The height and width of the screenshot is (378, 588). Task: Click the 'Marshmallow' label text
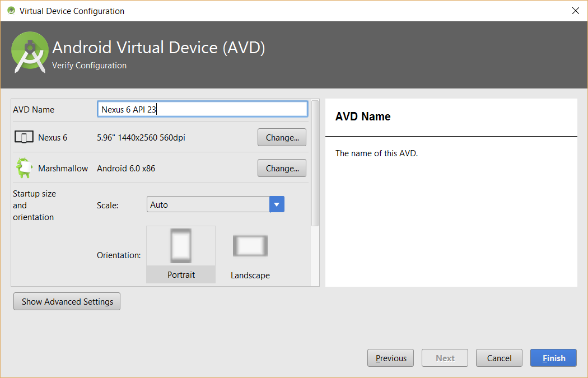click(63, 169)
